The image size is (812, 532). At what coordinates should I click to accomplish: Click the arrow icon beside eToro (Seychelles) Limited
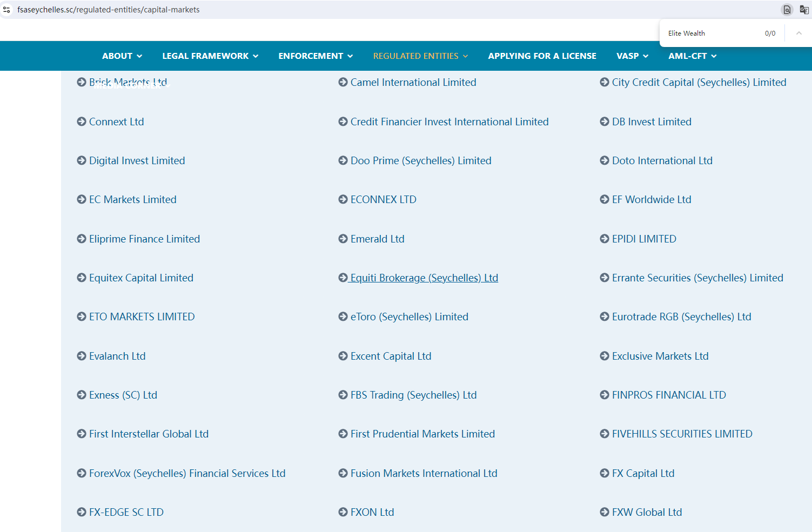pos(343,316)
